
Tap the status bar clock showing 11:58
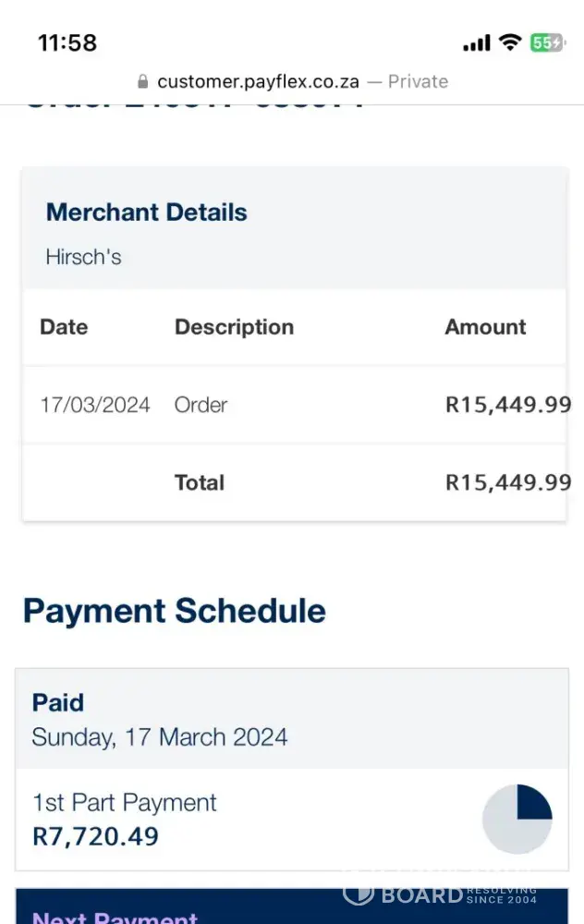tap(67, 43)
